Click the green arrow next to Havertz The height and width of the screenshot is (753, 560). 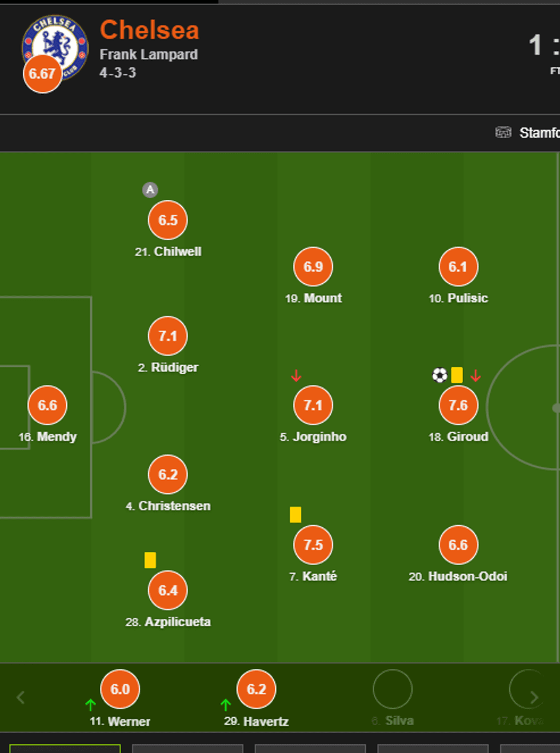(226, 705)
